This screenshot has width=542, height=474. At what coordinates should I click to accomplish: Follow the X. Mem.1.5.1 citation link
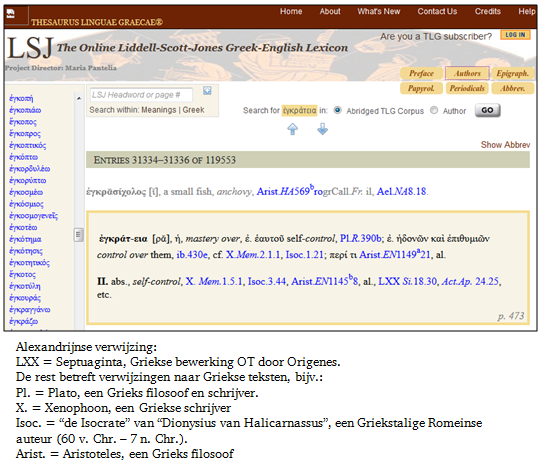[x=214, y=281]
